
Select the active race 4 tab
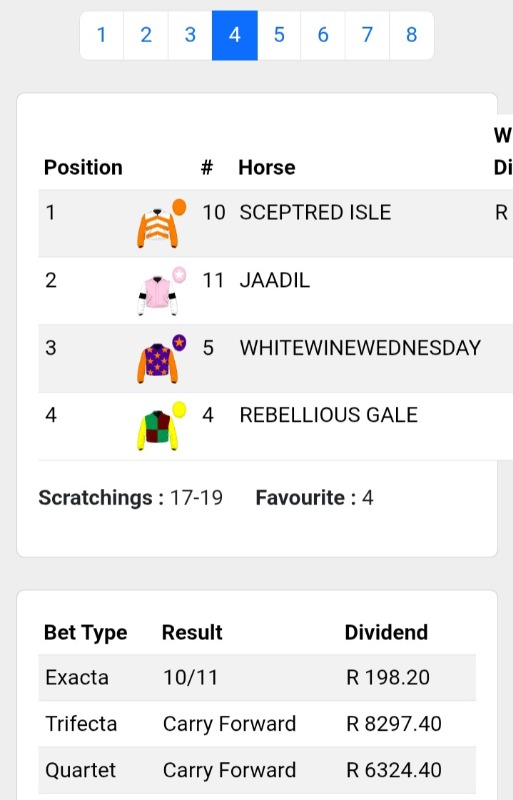235,35
